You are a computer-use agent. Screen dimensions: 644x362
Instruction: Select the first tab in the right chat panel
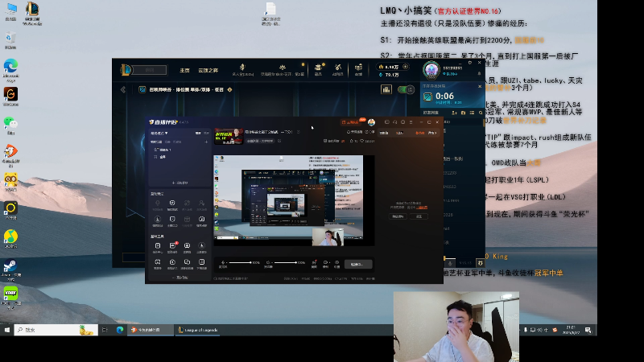pyautogui.click(x=384, y=133)
